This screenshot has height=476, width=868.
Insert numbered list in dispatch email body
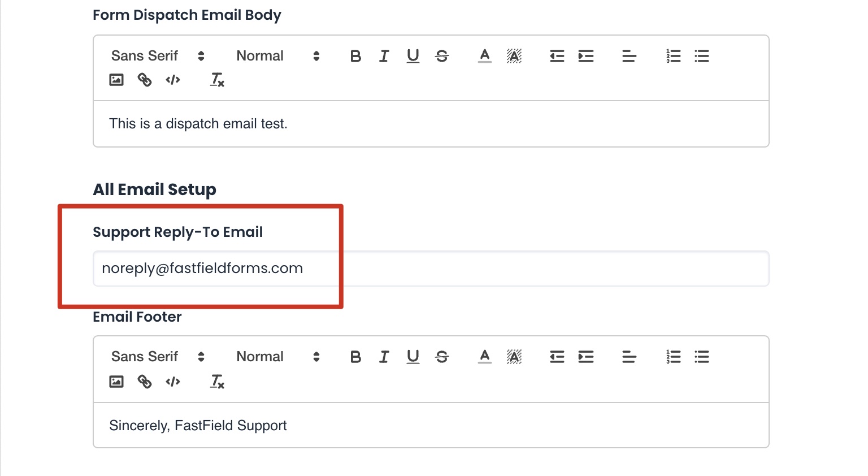(x=673, y=56)
